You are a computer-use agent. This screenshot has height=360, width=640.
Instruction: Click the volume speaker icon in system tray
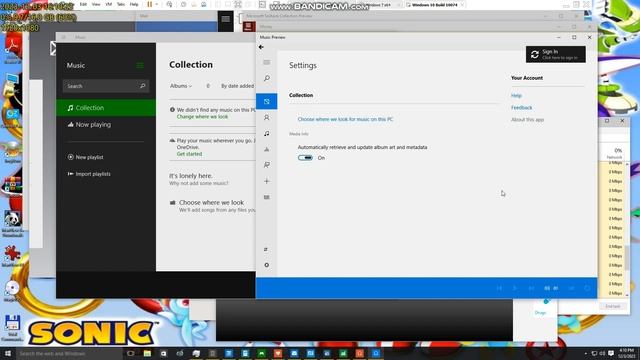[602, 353]
